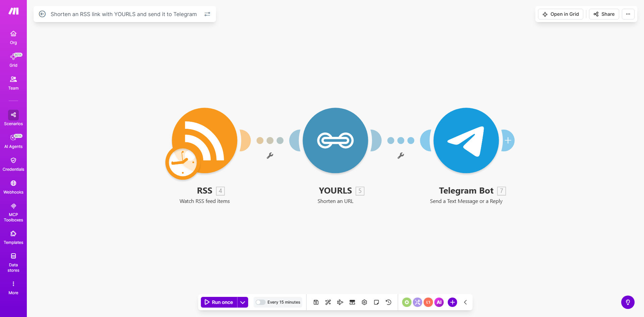644x317 pixels.
Task: Open AI Agents beta section
Action: pyautogui.click(x=13, y=141)
